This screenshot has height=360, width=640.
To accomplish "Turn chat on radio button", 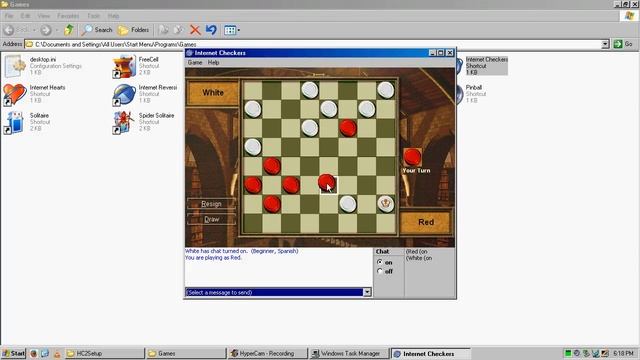I will tap(380, 262).
